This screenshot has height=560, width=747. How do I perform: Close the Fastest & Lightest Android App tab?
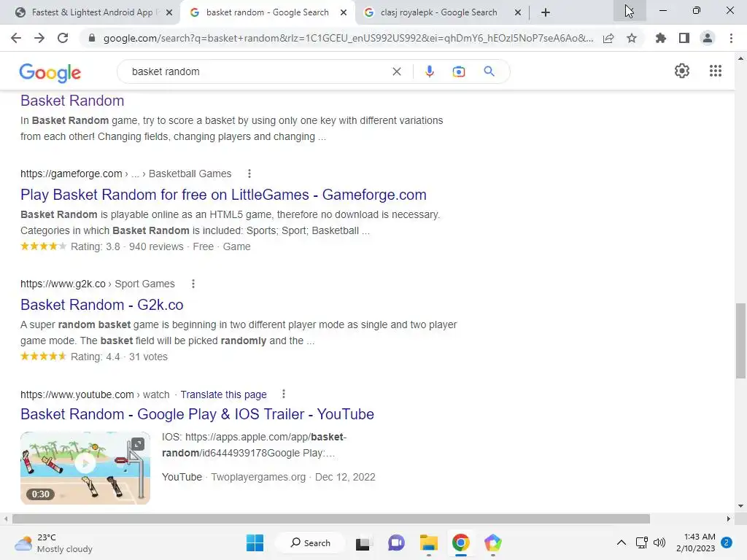click(x=169, y=13)
